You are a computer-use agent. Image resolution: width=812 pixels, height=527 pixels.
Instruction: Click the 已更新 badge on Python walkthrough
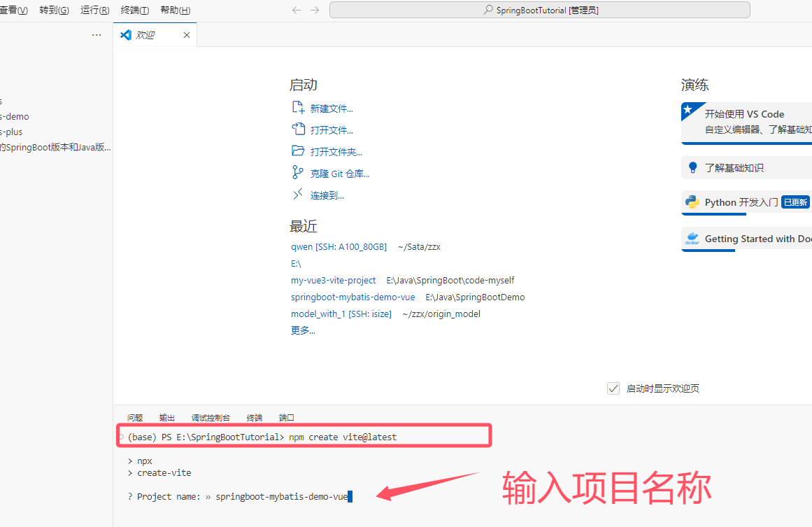795,202
